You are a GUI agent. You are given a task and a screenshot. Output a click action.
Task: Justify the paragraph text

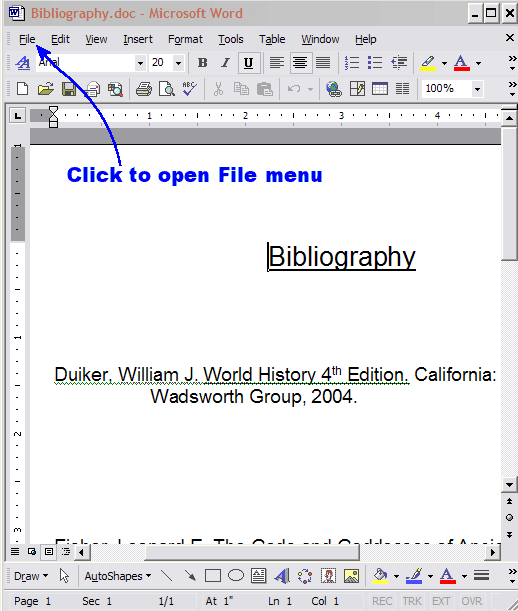click(x=323, y=63)
